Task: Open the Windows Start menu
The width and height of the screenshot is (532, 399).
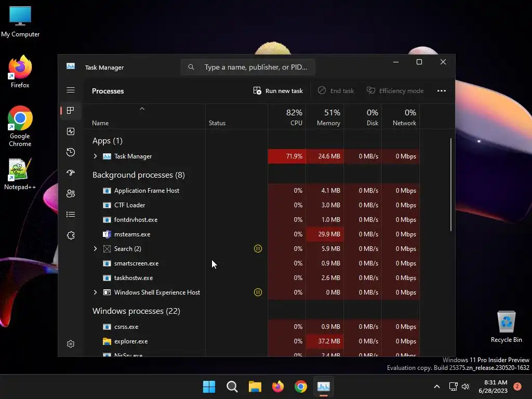Action: 209,387
